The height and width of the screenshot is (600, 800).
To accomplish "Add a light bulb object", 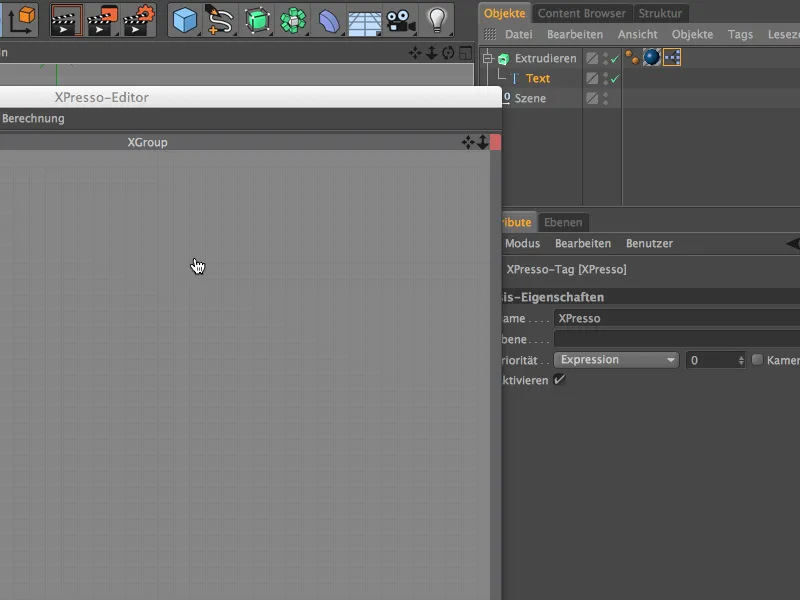I will click(x=437, y=20).
